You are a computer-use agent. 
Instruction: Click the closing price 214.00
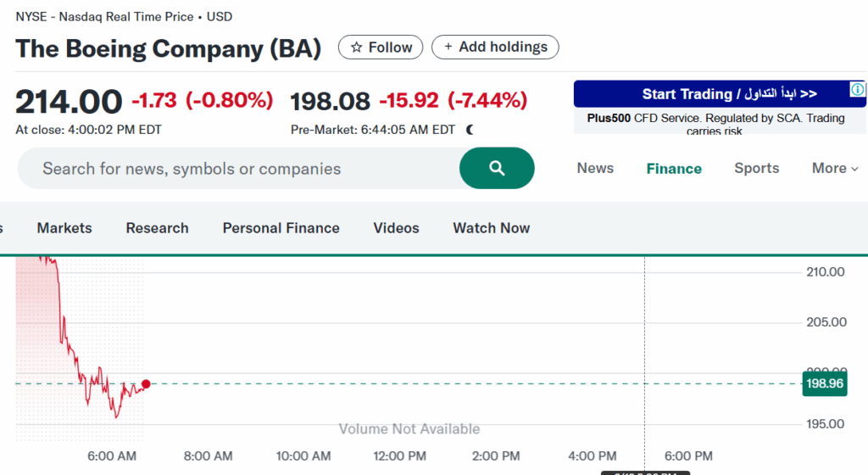tap(69, 102)
